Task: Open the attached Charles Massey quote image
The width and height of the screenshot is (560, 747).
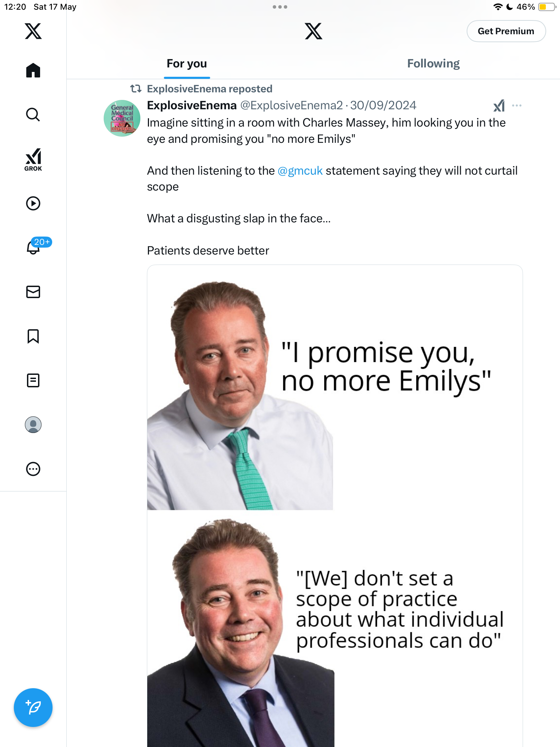Action: coord(335,506)
